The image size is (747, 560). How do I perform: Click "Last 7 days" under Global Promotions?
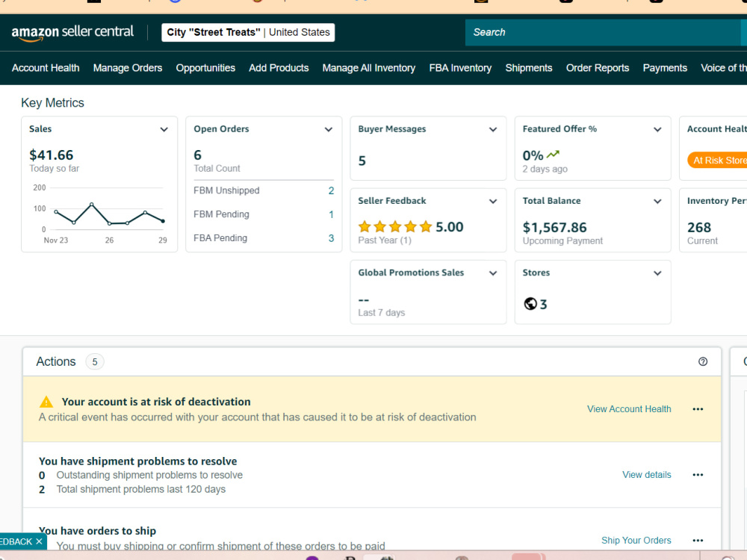point(382,312)
